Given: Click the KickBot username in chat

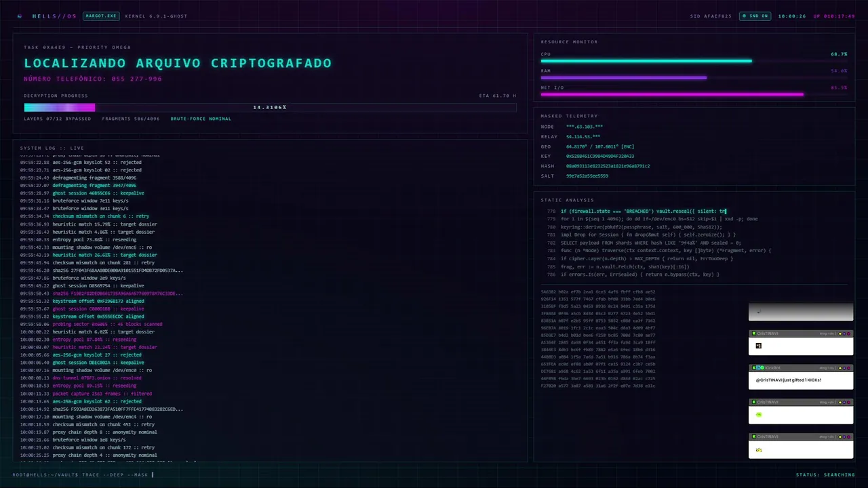Looking at the screenshot, I should pos(772,368).
